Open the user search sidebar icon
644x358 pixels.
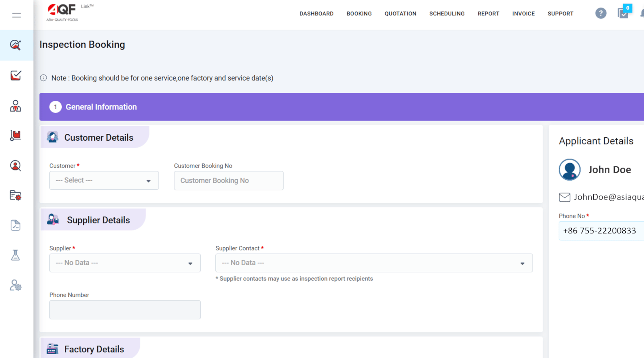coord(15,165)
